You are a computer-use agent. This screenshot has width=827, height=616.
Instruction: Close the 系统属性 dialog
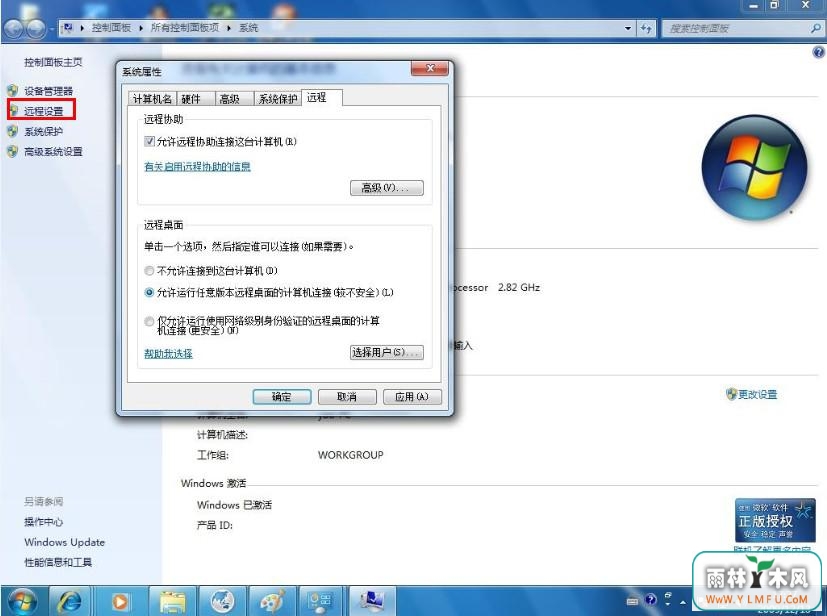coord(430,68)
